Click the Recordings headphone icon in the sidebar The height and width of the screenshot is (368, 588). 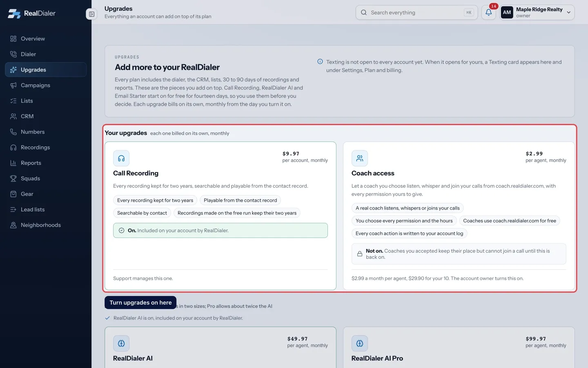[x=13, y=148]
